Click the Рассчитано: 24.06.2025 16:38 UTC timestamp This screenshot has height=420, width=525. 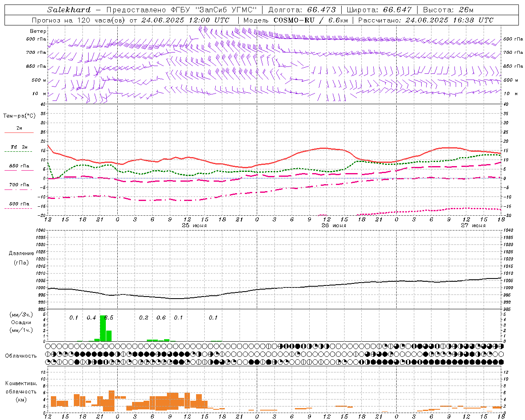(x=426, y=20)
